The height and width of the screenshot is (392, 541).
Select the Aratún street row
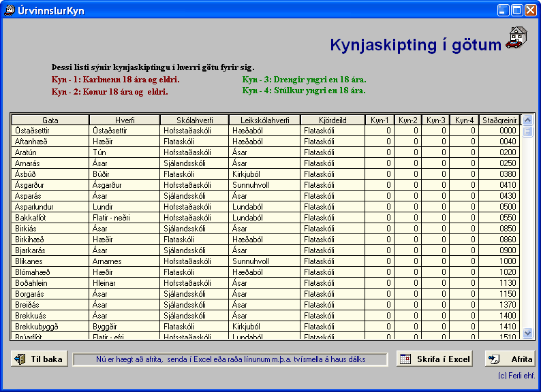point(266,152)
